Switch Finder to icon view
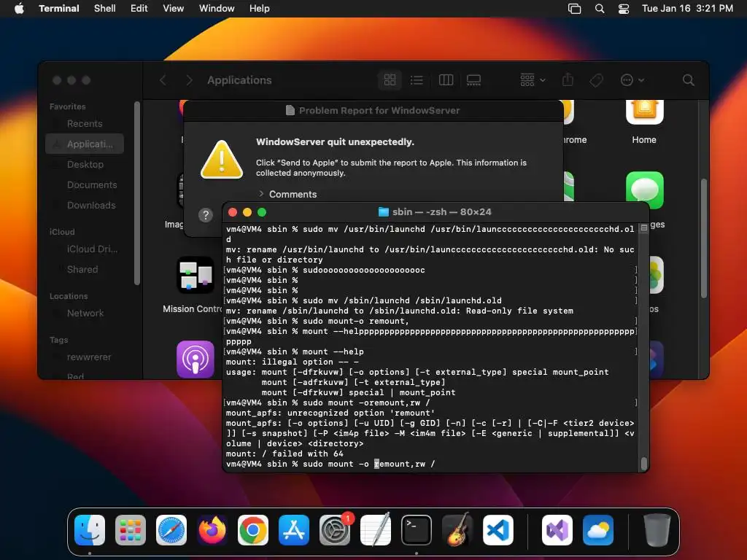 click(x=390, y=80)
